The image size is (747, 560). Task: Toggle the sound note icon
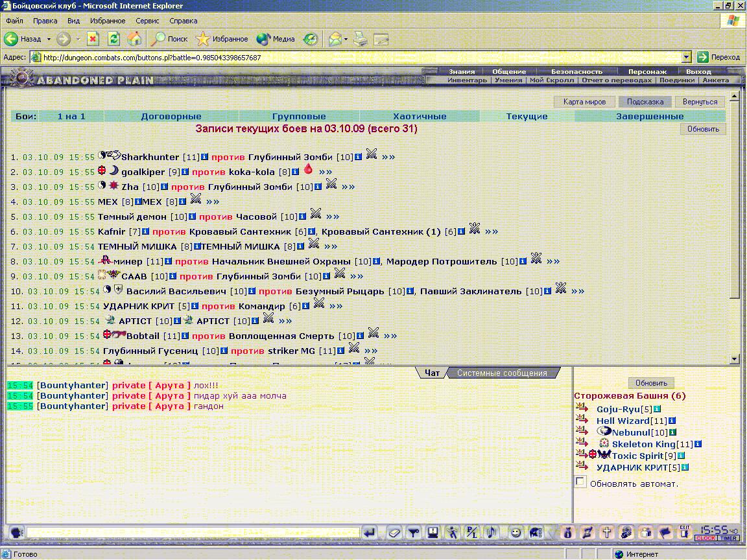click(491, 533)
